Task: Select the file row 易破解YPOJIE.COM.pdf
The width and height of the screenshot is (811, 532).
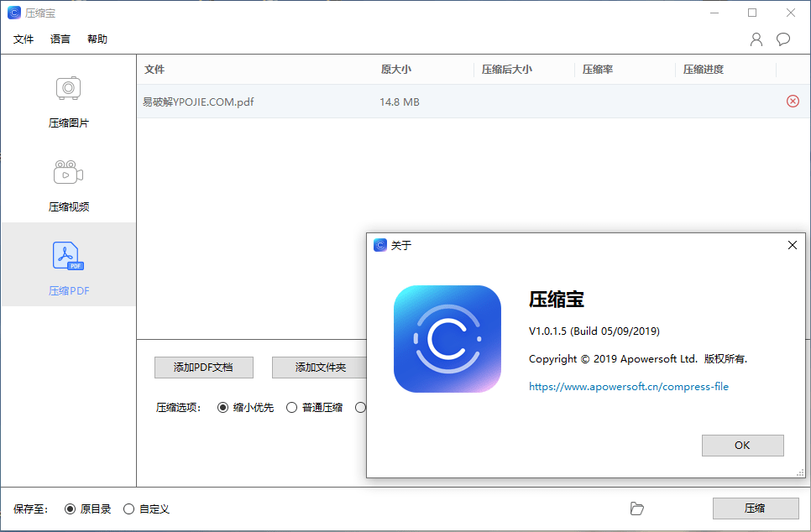Action: coord(474,102)
